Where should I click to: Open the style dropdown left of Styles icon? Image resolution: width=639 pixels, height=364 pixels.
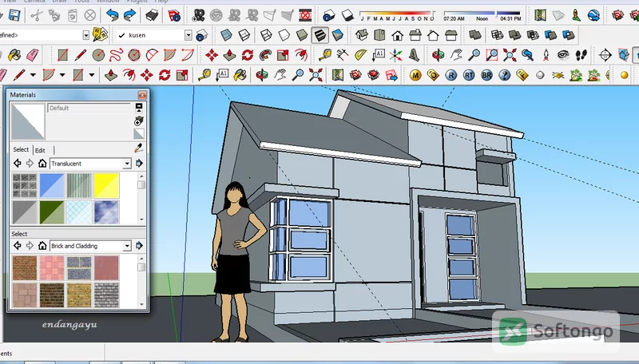[86, 35]
